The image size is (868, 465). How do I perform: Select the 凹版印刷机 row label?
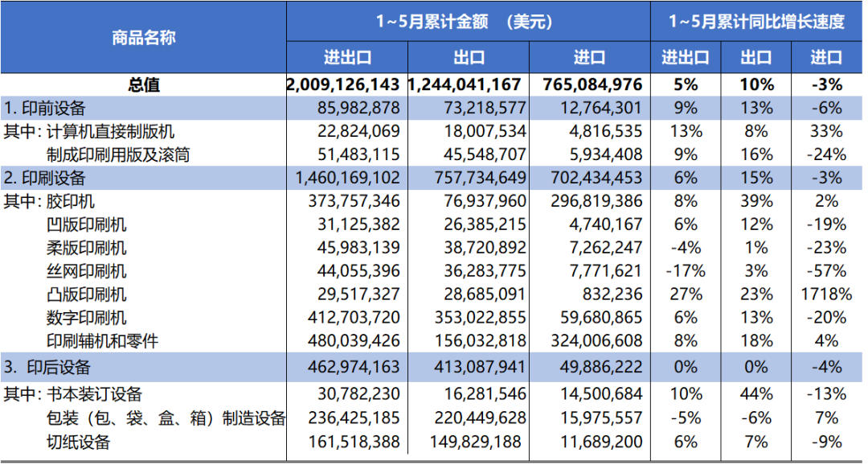point(87,224)
